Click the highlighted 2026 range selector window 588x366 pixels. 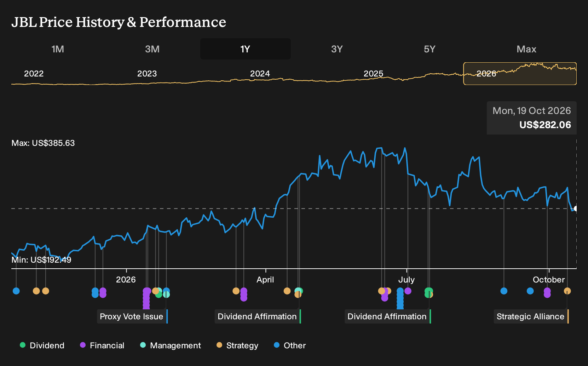click(x=520, y=74)
